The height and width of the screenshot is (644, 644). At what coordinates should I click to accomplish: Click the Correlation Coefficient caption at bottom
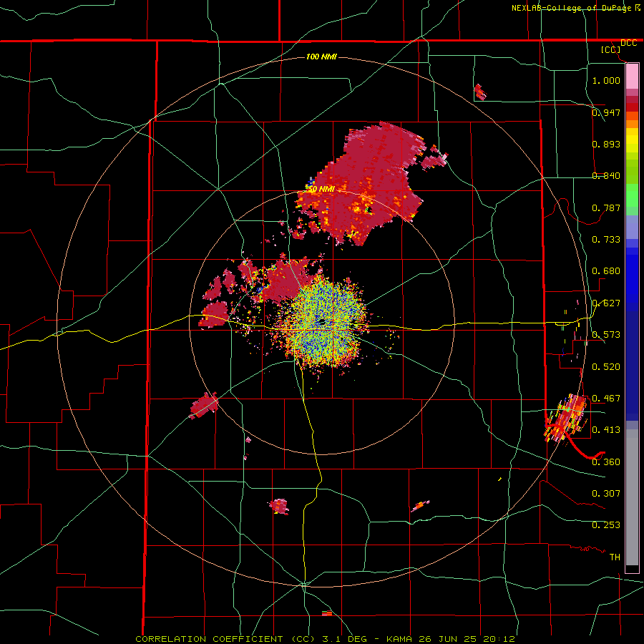325,639
